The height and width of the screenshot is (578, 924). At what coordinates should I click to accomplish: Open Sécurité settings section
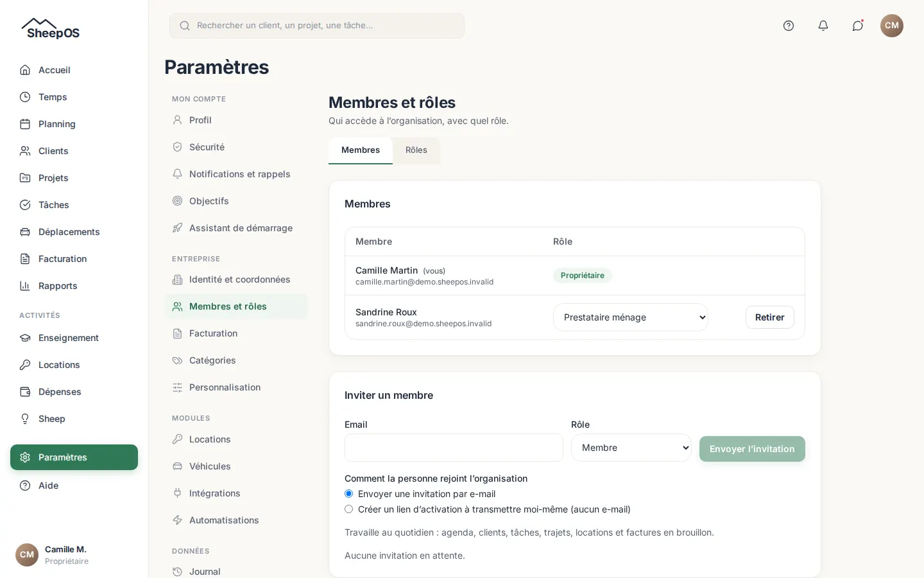(x=236, y=147)
